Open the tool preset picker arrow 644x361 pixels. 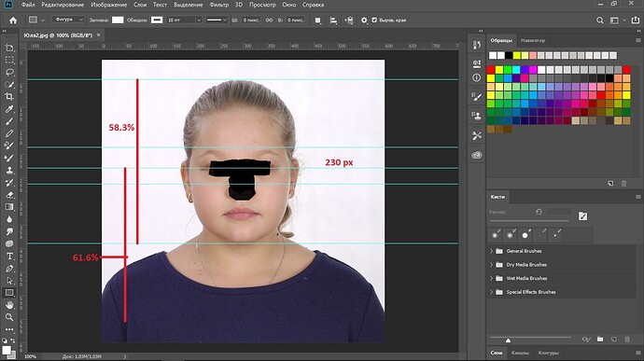point(42,21)
